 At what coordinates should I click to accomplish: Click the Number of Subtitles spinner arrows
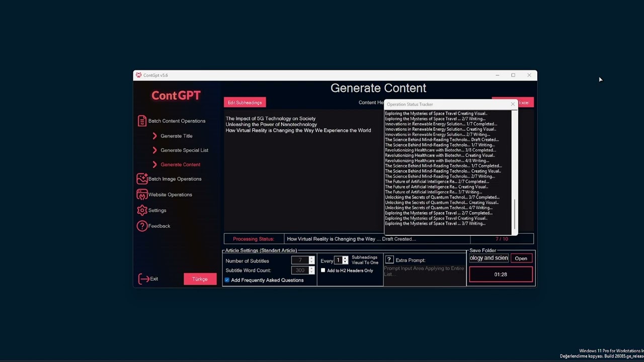click(x=311, y=260)
